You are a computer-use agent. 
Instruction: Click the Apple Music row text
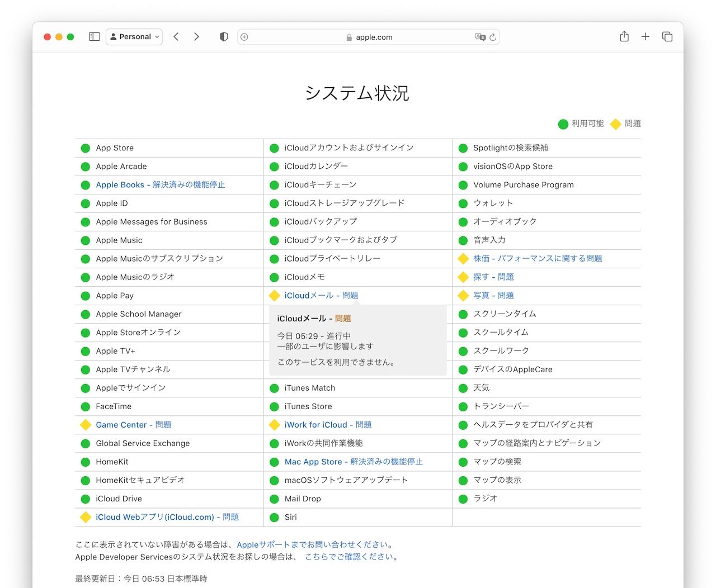tap(119, 240)
